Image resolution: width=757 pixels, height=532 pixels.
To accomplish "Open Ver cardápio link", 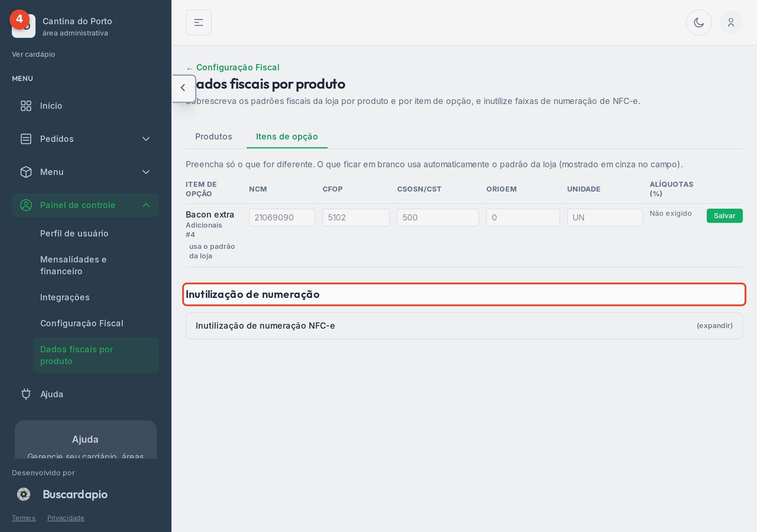I will tap(33, 54).
